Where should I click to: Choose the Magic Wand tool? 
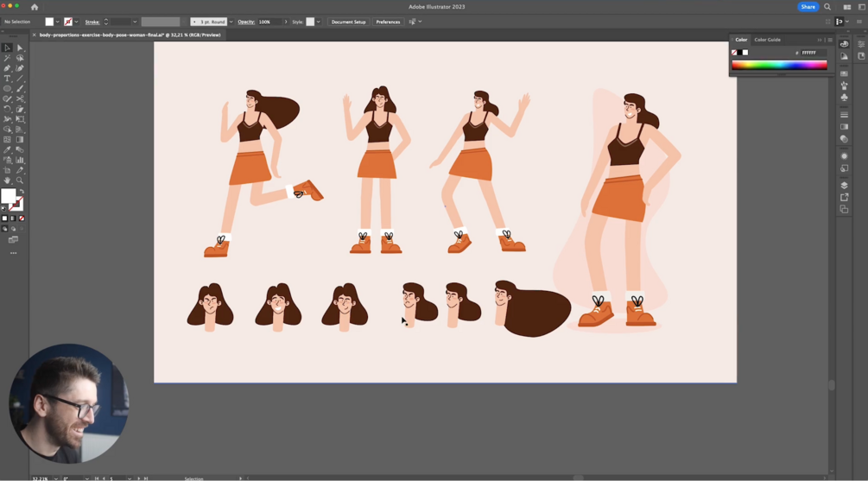pos(7,58)
